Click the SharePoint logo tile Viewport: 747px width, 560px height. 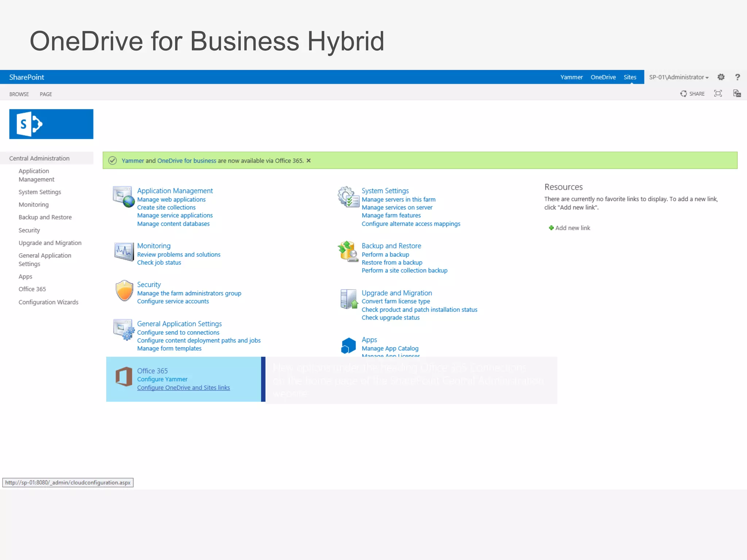pos(51,124)
